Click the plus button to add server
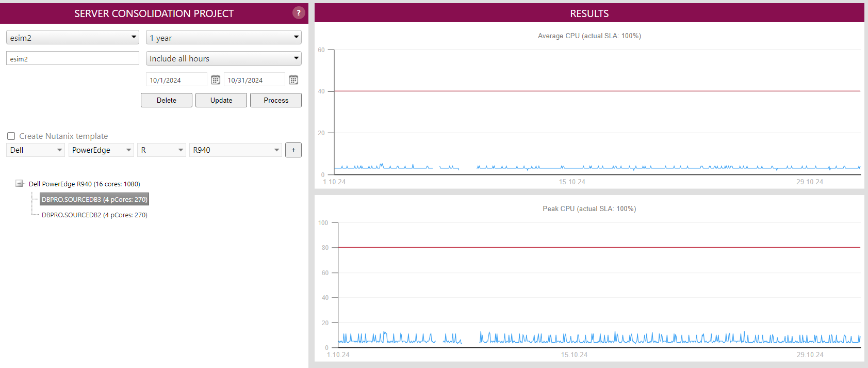Image resolution: width=868 pixels, height=368 pixels. point(293,150)
